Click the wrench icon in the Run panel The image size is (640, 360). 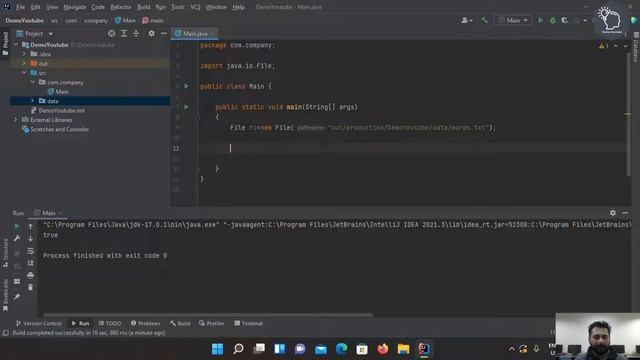point(17,238)
